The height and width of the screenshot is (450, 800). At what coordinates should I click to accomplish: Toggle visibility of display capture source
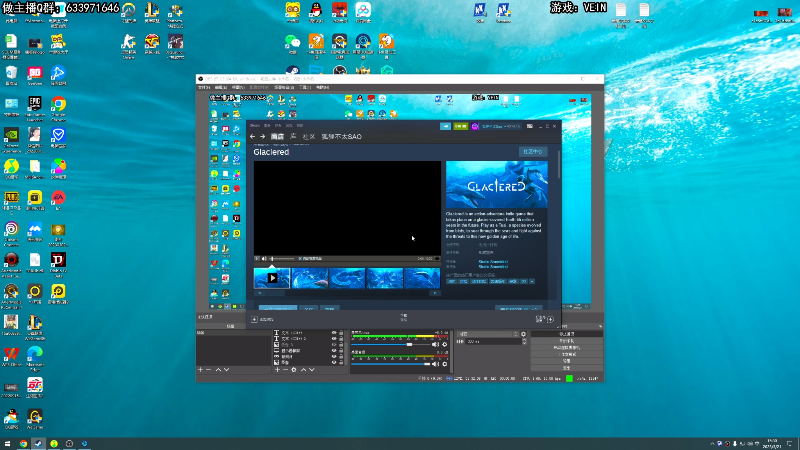click(x=334, y=351)
